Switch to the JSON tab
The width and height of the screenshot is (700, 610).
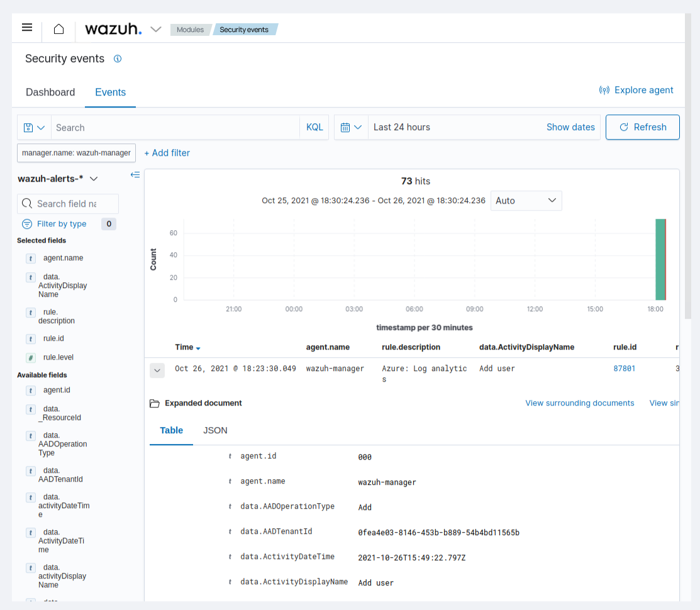[215, 431]
